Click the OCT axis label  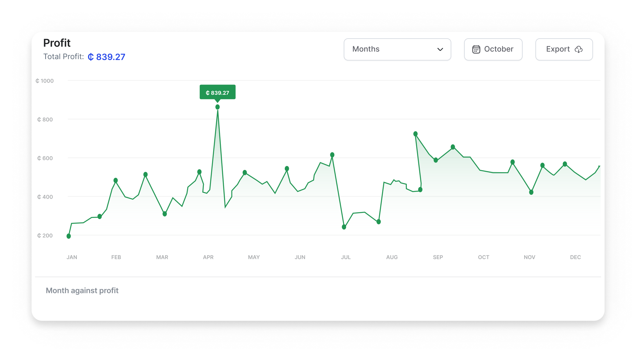484,257
